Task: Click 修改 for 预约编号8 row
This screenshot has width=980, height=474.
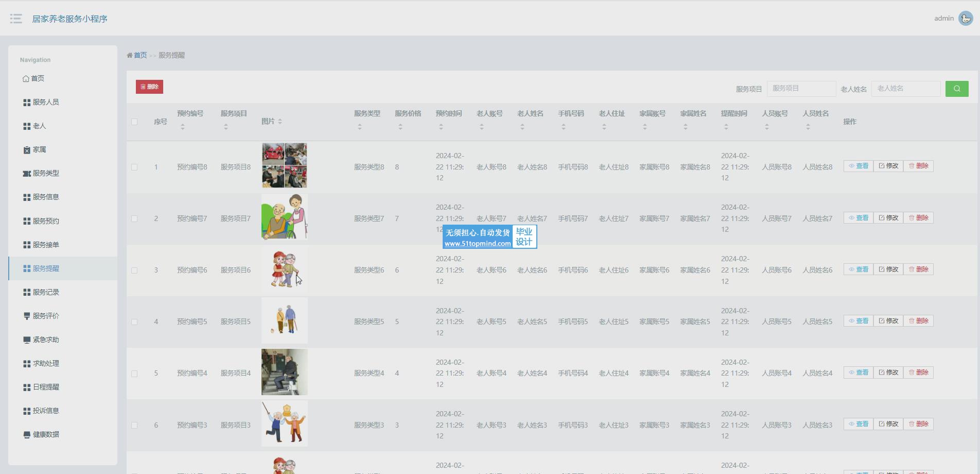Action: click(888, 166)
